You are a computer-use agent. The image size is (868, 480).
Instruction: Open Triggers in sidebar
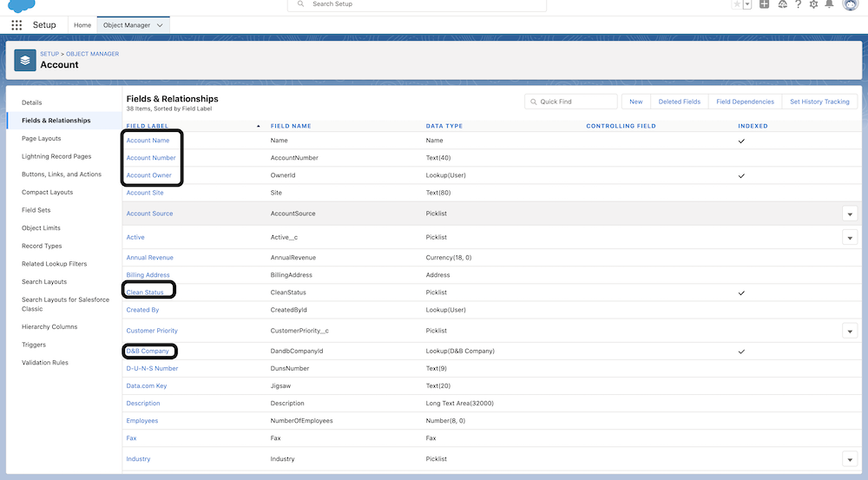[34, 345]
